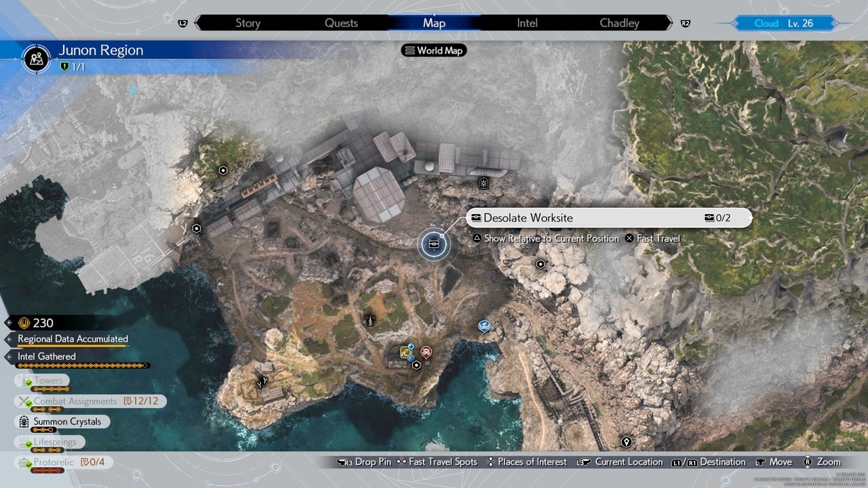Viewport: 868px width, 488px height.
Task: Click the Places of Interest hint
Action: pos(526,462)
